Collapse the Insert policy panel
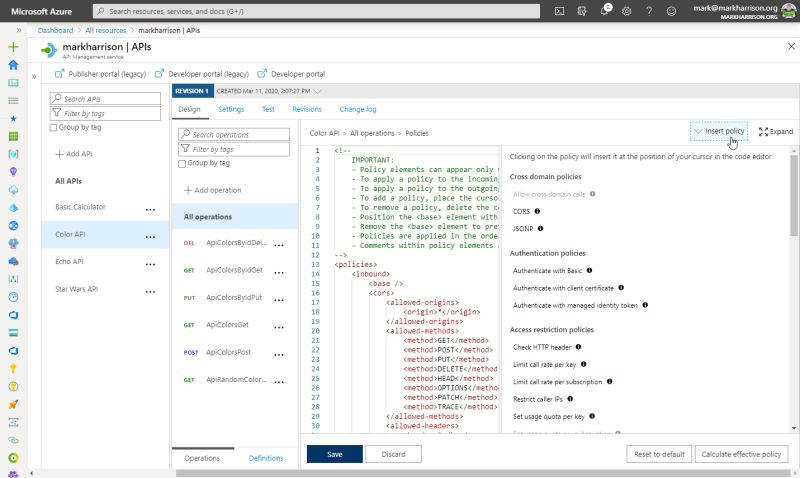Viewport: 800px width, 478px height. click(x=719, y=131)
